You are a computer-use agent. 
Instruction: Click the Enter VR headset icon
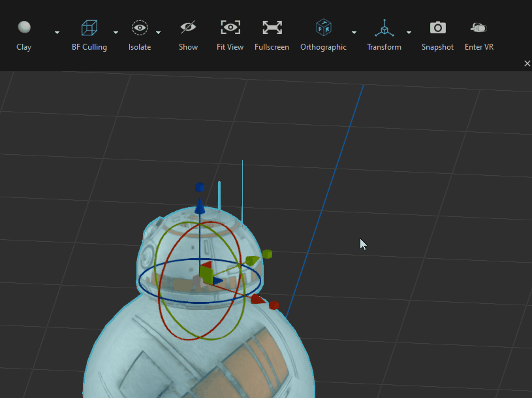click(478, 27)
